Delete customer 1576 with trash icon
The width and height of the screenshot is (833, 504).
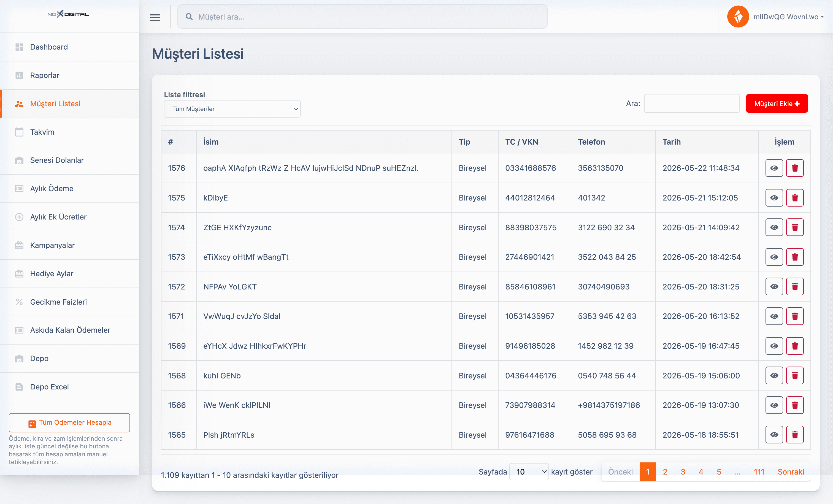pos(795,168)
